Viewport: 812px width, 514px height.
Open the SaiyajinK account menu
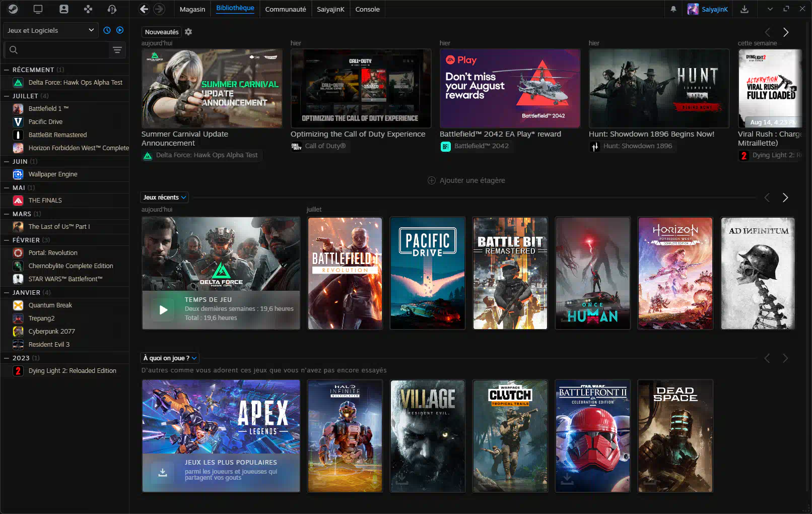708,9
